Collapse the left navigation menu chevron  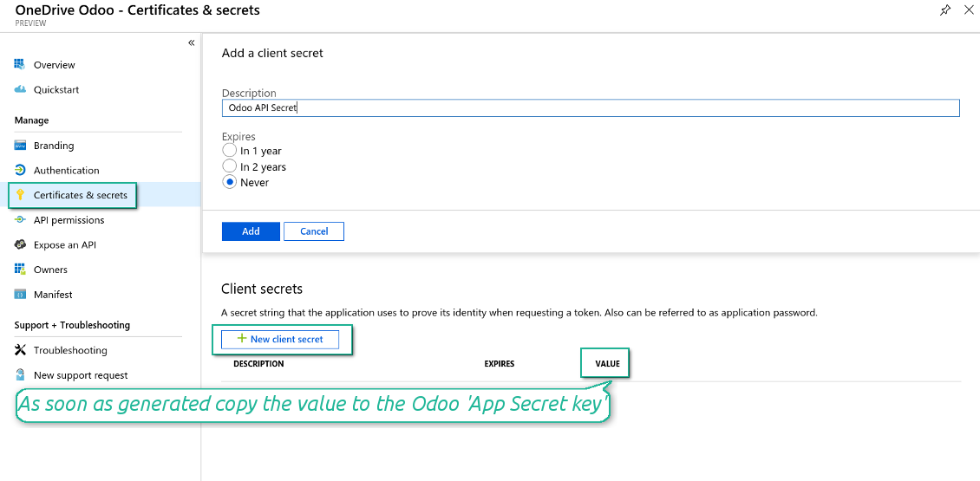(x=191, y=42)
